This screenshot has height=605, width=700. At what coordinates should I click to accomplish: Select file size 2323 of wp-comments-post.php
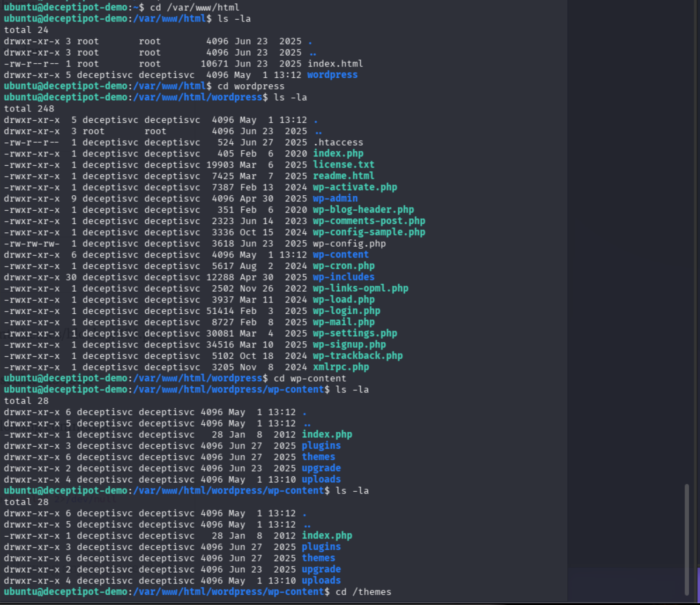(223, 221)
